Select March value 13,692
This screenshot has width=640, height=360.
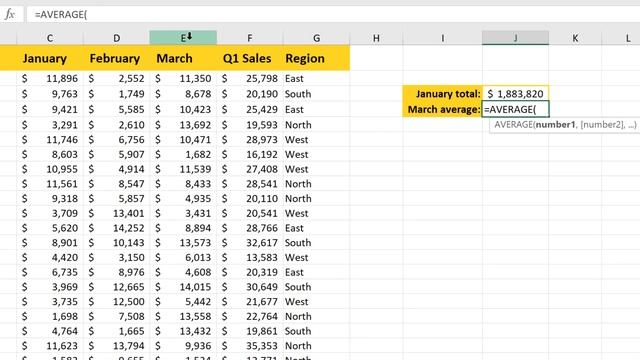[x=183, y=125]
